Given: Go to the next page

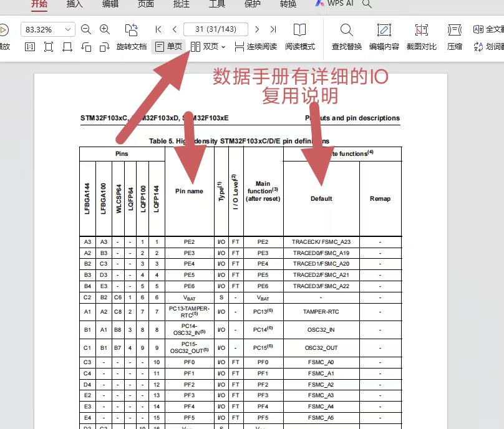Looking at the screenshot, I should (x=258, y=29).
